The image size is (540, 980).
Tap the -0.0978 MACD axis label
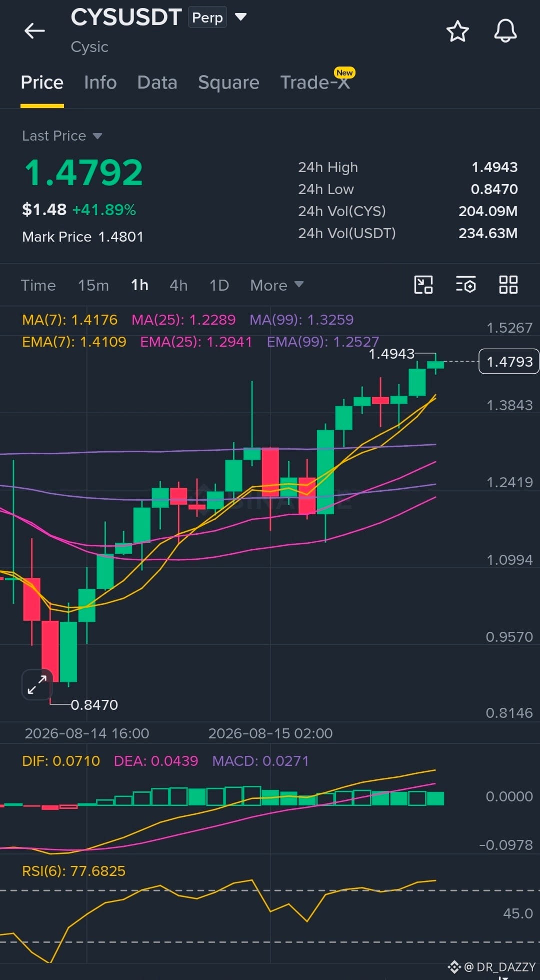pos(506,845)
